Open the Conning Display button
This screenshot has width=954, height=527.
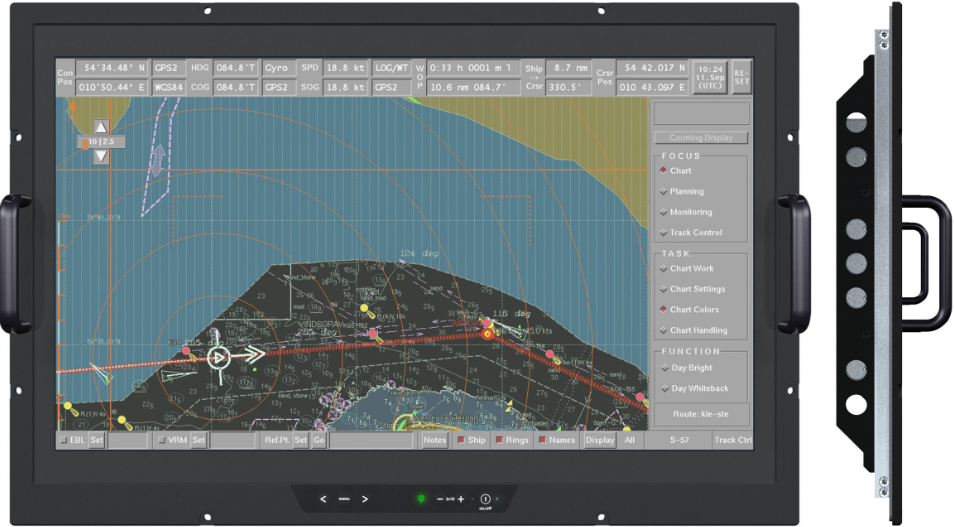click(701, 138)
